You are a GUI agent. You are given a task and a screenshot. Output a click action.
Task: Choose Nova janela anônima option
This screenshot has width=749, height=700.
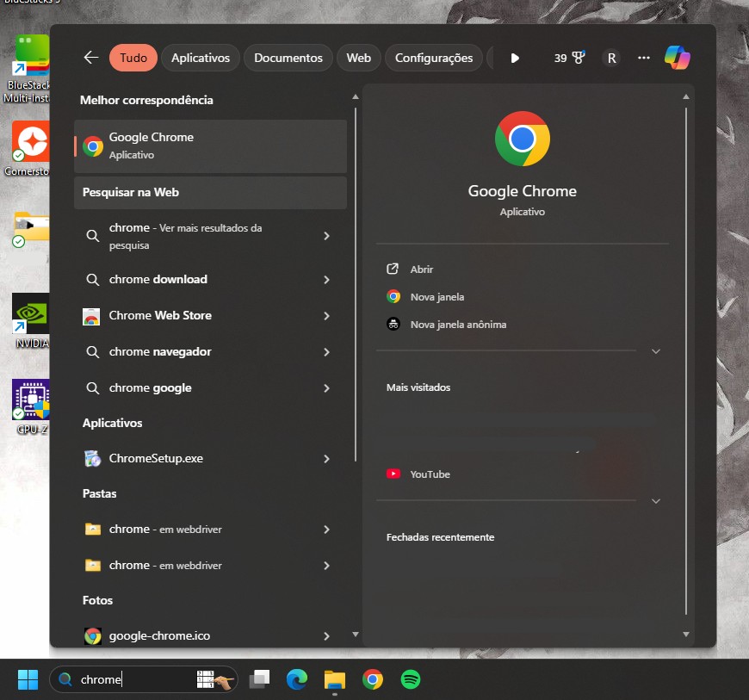click(458, 325)
